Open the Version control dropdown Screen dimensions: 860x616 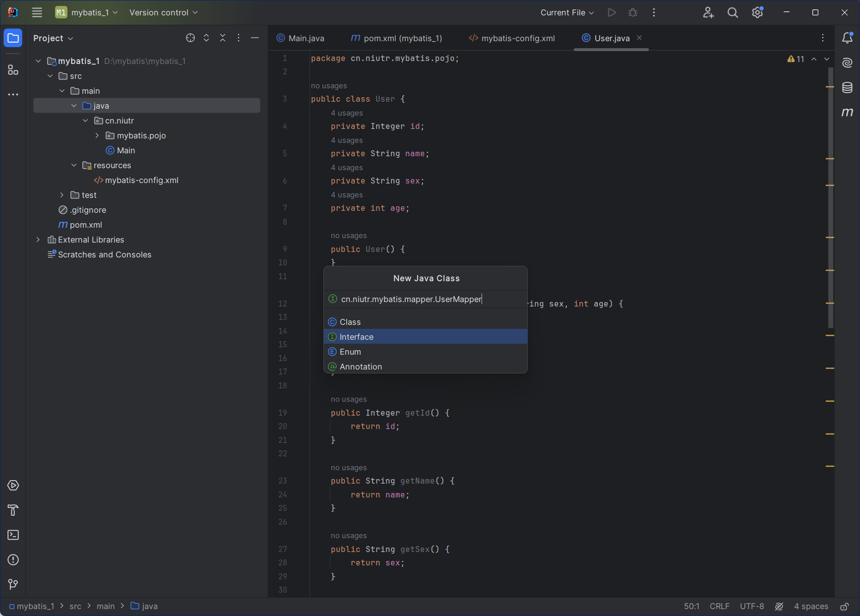(x=163, y=12)
